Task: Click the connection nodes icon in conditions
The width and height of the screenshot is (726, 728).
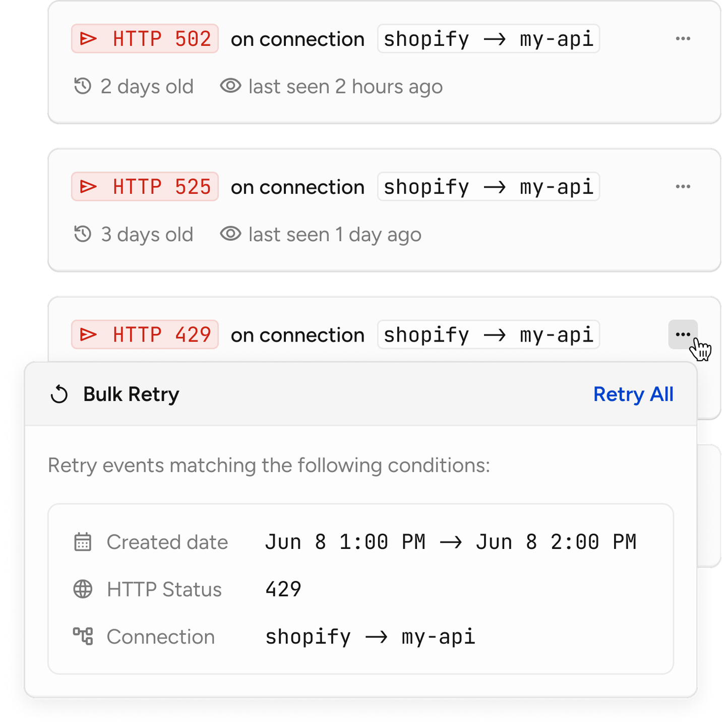Action: (83, 636)
